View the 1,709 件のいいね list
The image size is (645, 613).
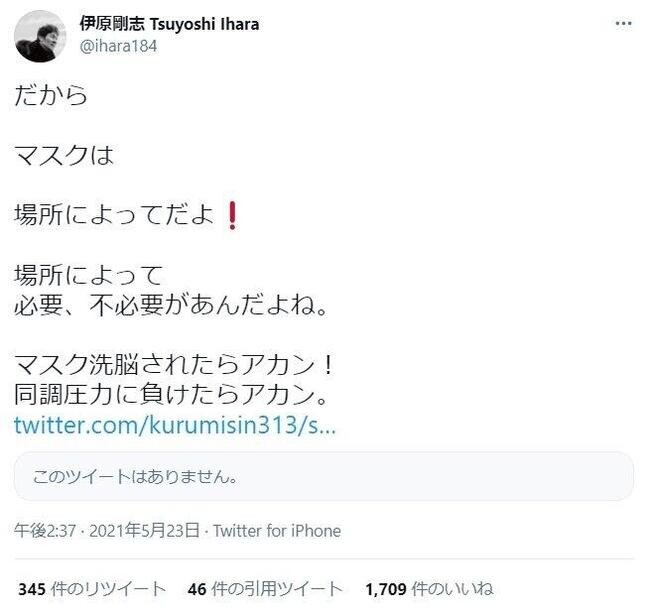[x=429, y=589]
